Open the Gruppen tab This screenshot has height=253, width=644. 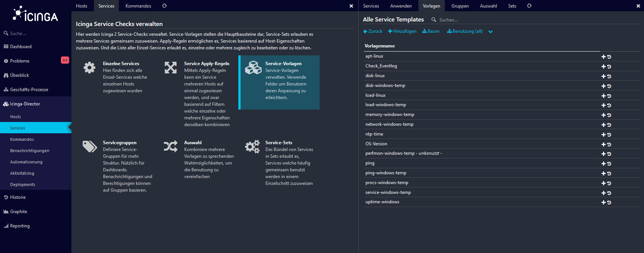click(460, 6)
